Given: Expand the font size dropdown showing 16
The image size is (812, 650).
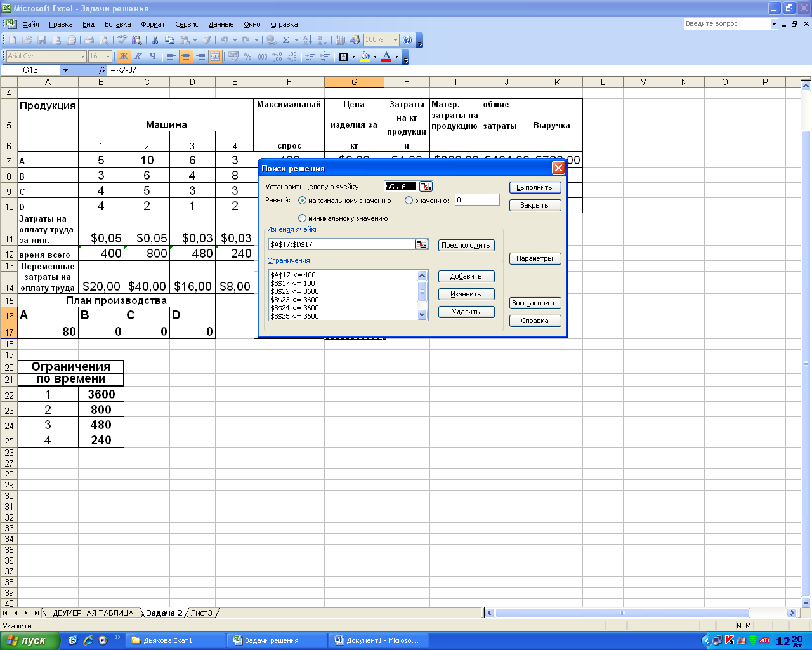Looking at the screenshot, I should 108,56.
